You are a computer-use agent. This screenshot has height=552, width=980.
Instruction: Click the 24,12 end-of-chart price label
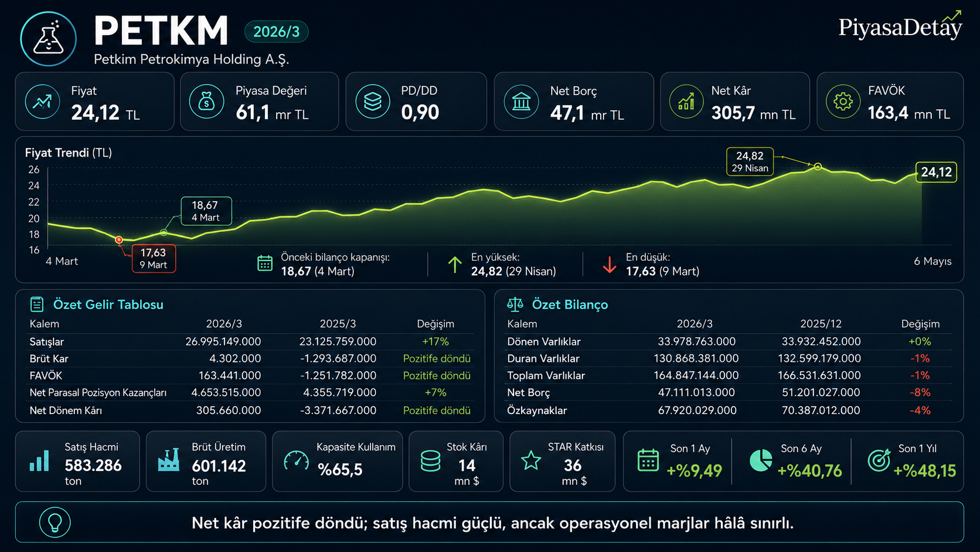point(936,172)
